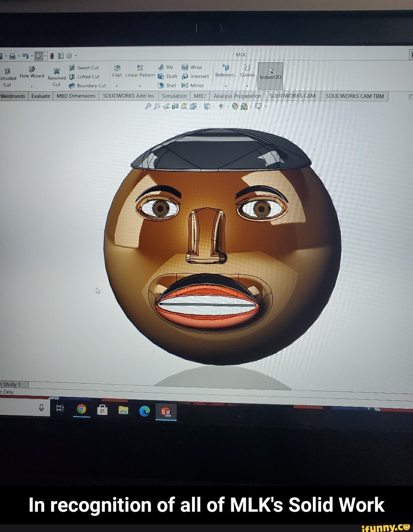Open Google Chrome from the taskbar
Image resolution: width=413 pixels, height=532 pixels.
click(x=81, y=410)
